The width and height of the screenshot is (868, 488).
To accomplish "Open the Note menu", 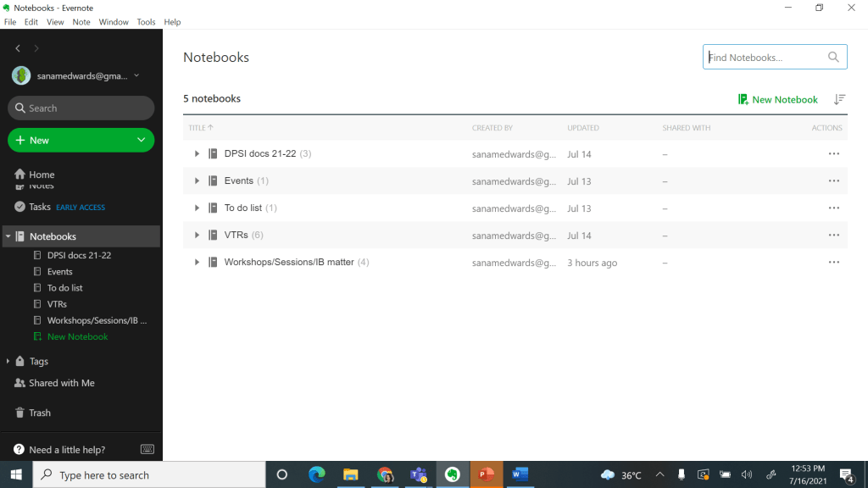I will (x=81, y=22).
